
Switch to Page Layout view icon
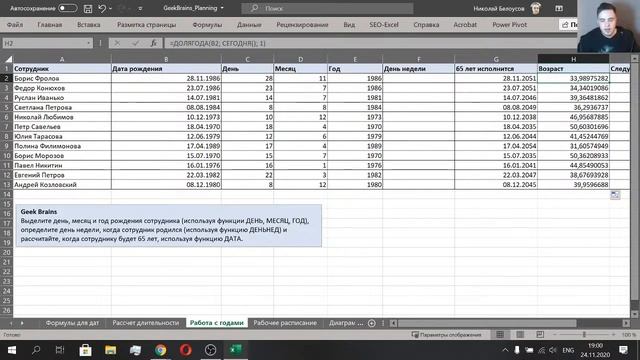coord(520,335)
